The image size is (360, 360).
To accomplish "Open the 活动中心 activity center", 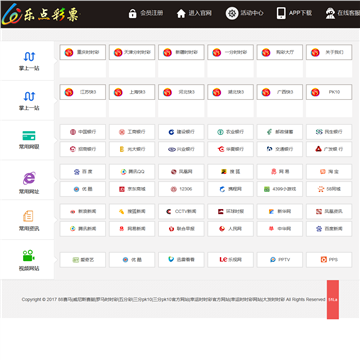I will (244, 13).
